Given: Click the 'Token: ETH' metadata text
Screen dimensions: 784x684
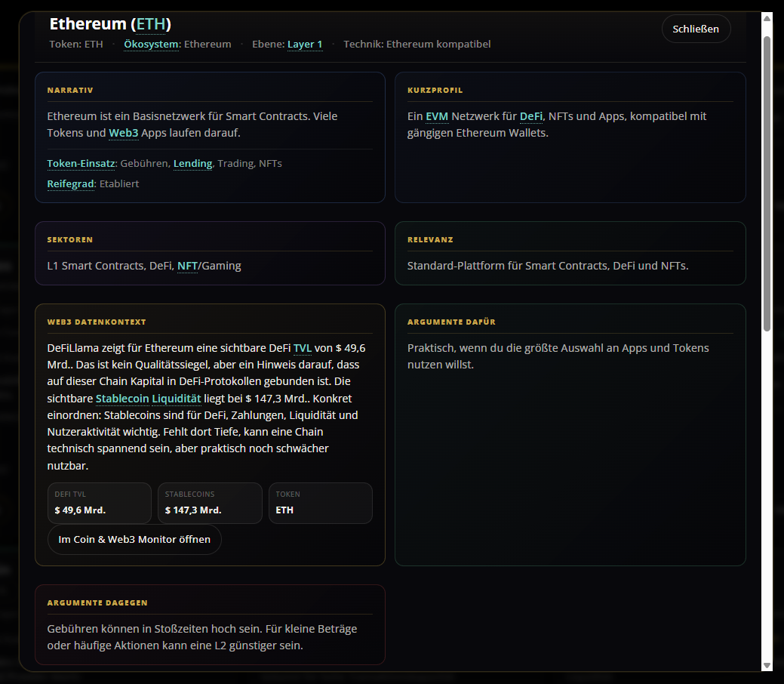Looking at the screenshot, I should tap(76, 44).
